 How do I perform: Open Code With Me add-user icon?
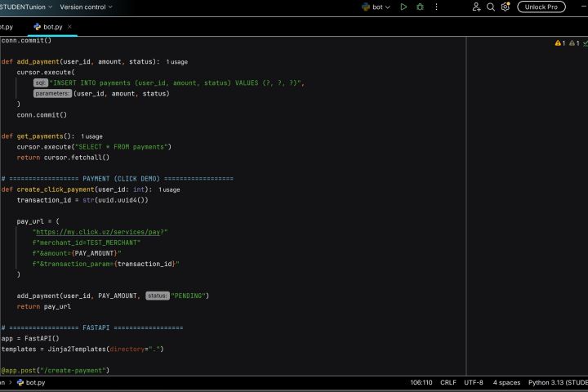pyautogui.click(x=476, y=7)
